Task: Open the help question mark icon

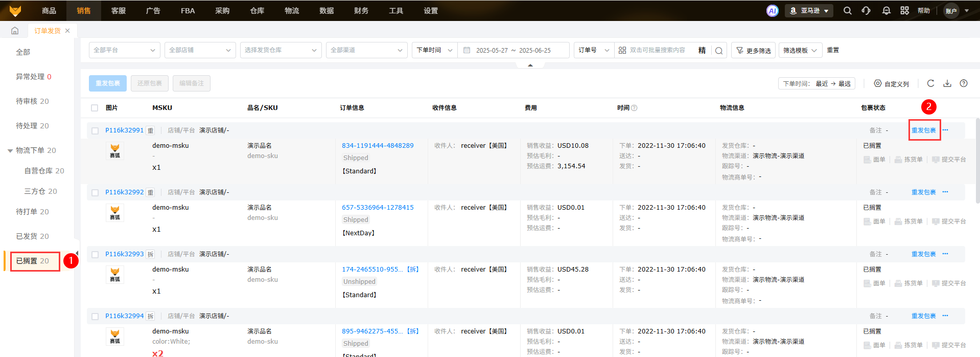Action: pos(964,83)
